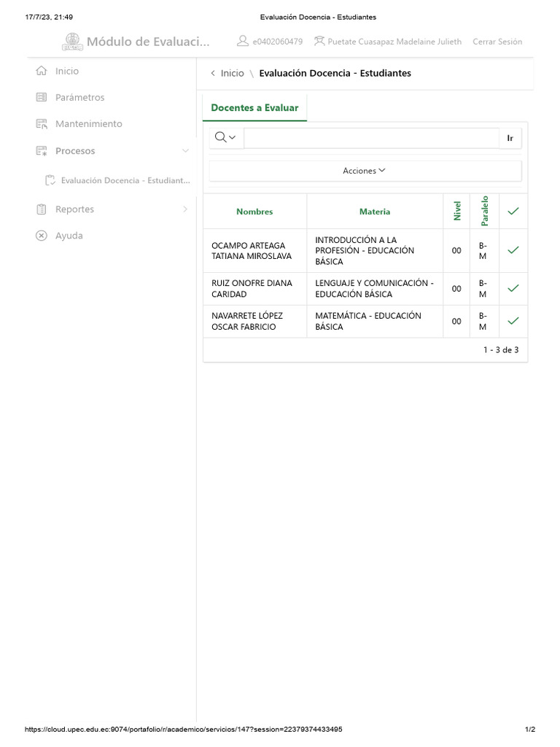Click into the search text field

(371, 138)
